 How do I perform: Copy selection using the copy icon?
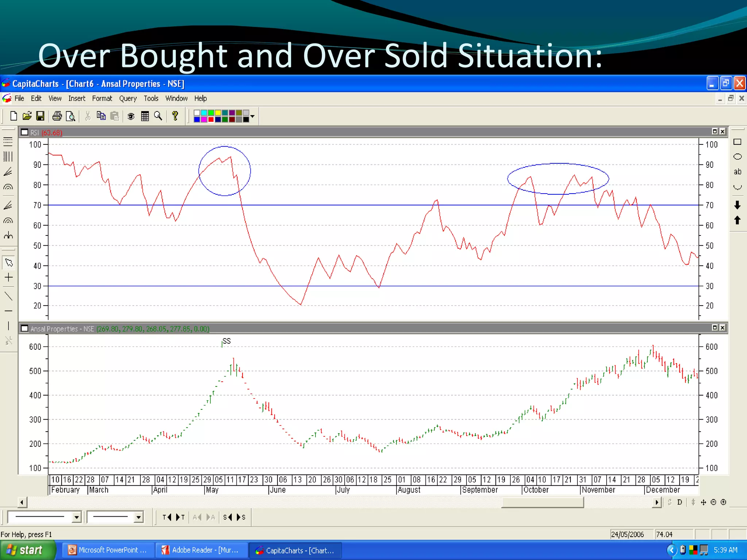pos(101,116)
